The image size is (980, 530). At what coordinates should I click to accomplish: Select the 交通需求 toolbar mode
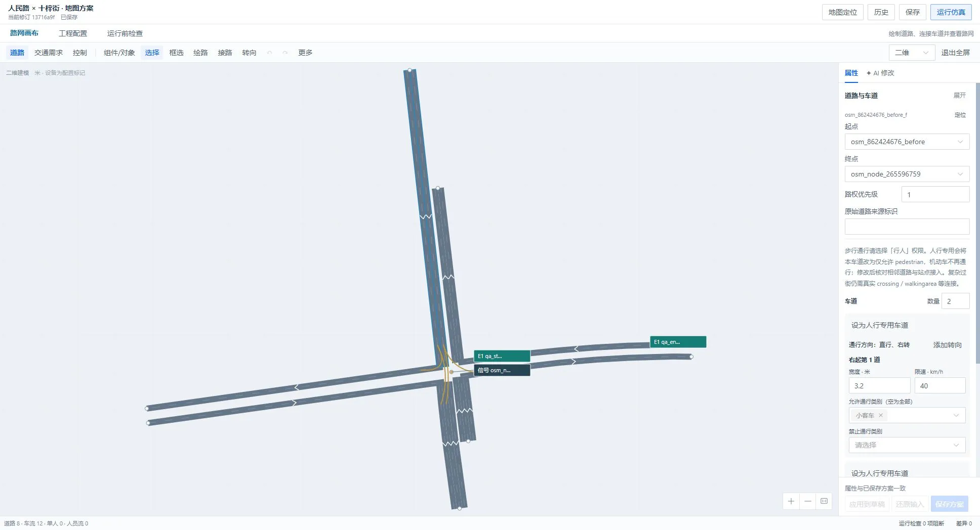49,53
